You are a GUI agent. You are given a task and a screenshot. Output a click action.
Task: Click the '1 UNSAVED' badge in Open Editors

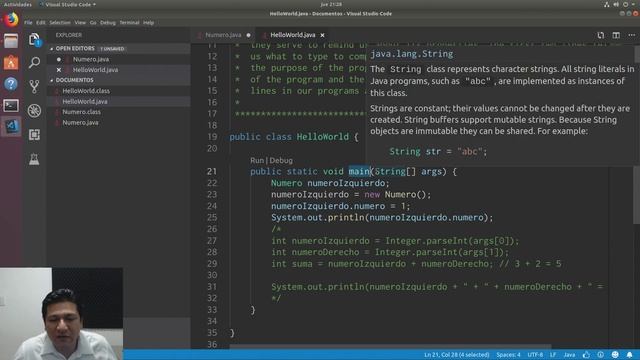point(112,49)
